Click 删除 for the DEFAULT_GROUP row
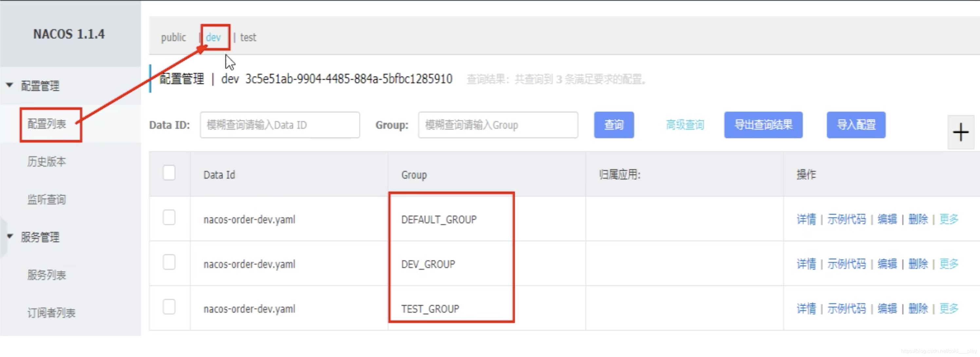The height and width of the screenshot is (357, 980). tap(918, 219)
